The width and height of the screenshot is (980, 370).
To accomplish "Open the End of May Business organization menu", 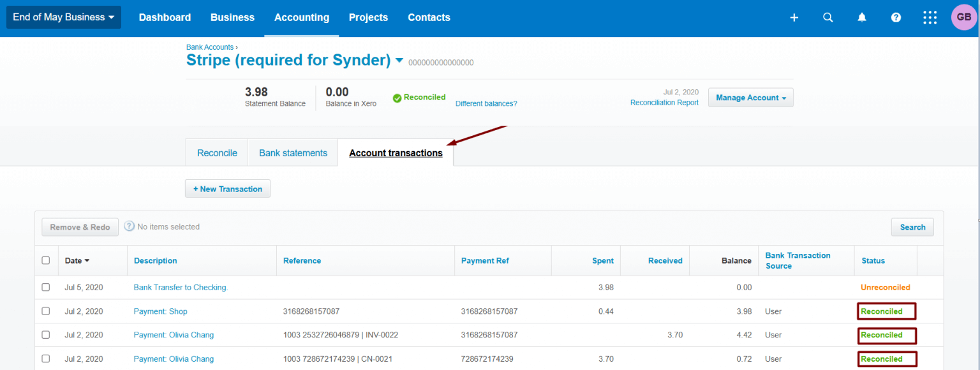I will point(63,17).
